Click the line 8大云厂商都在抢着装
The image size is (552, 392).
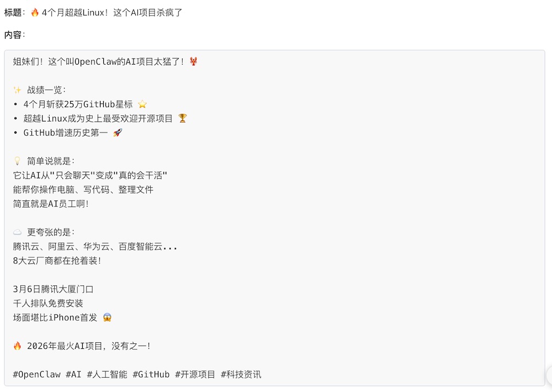click(x=57, y=261)
